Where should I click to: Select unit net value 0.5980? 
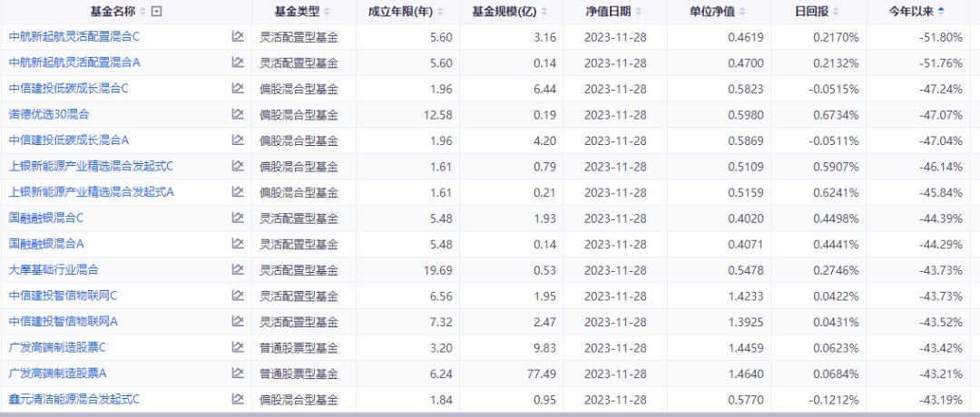745,114
